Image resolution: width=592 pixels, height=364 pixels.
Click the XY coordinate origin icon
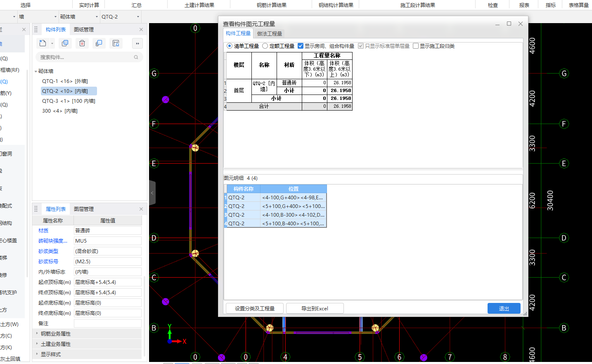coord(170,341)
